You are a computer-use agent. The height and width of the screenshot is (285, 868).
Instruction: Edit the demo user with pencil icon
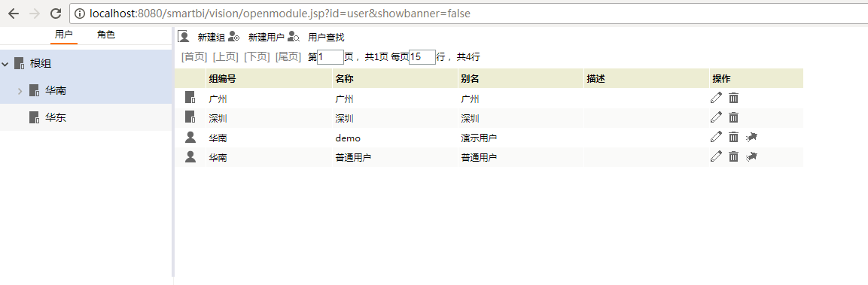click(x=716, y=137)
